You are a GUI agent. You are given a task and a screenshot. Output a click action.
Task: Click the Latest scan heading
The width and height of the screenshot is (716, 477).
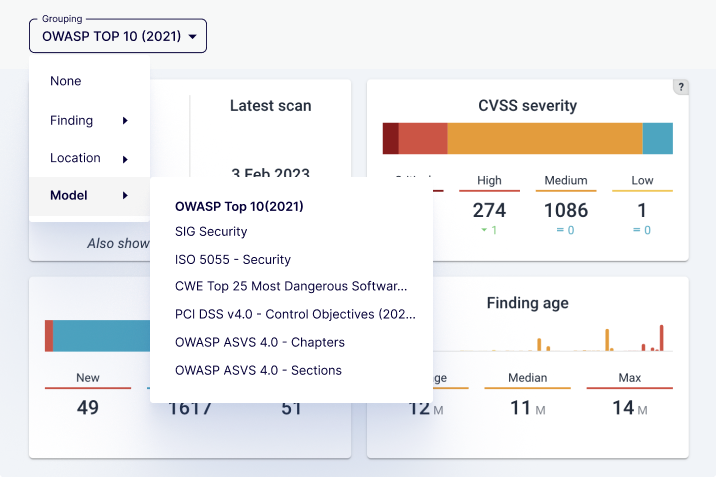(x=270, y=105)
